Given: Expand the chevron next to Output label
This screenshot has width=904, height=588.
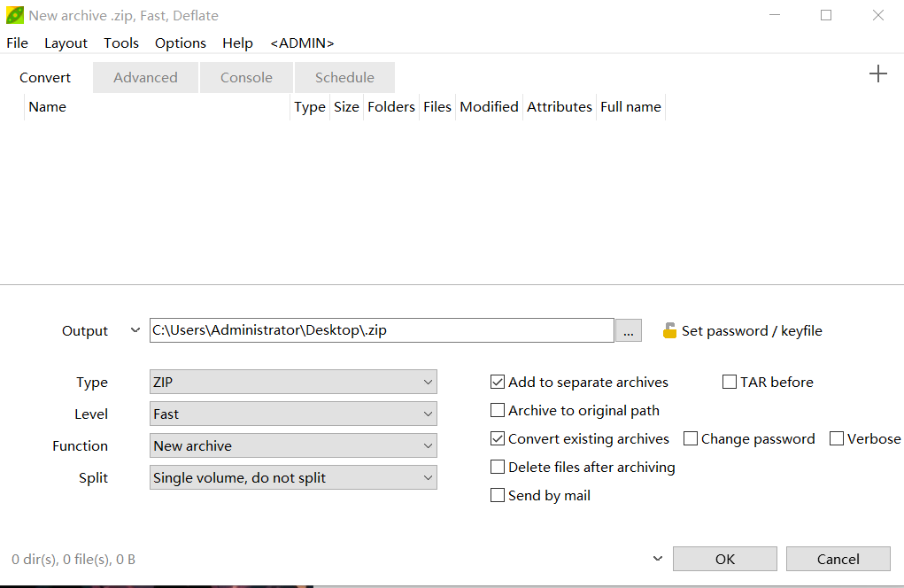Looking at the screenshot, I should (x=135, y=330).
